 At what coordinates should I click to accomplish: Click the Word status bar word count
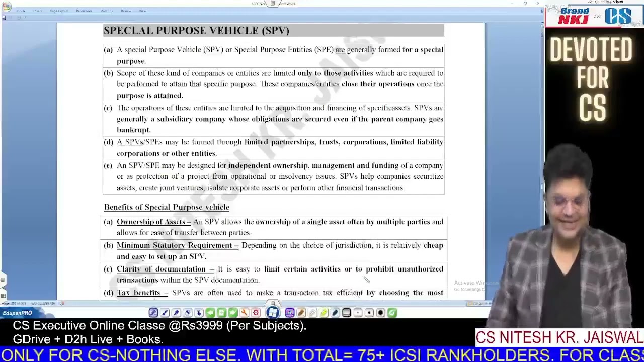(x=42, y=304)
